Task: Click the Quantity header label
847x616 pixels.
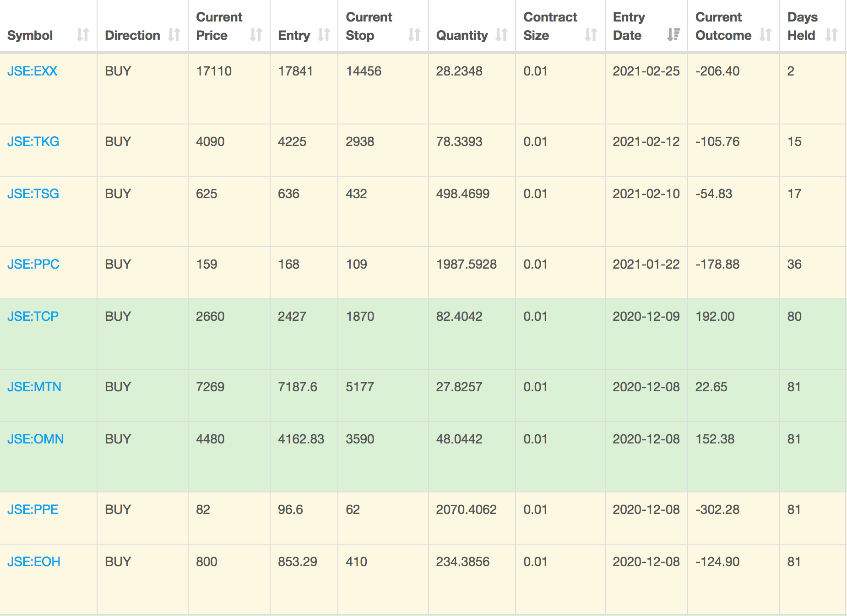Action: [x=462, y=35]
